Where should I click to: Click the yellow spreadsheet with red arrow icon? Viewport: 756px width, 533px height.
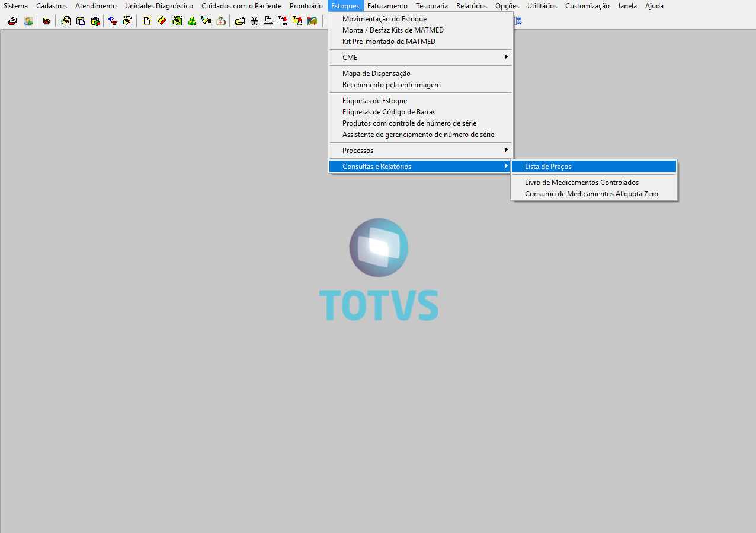pos(297,21)
